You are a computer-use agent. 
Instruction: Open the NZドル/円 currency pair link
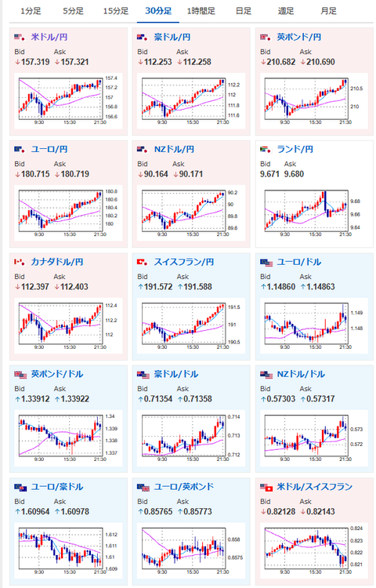pyautogui.click(x=174, y=149)
